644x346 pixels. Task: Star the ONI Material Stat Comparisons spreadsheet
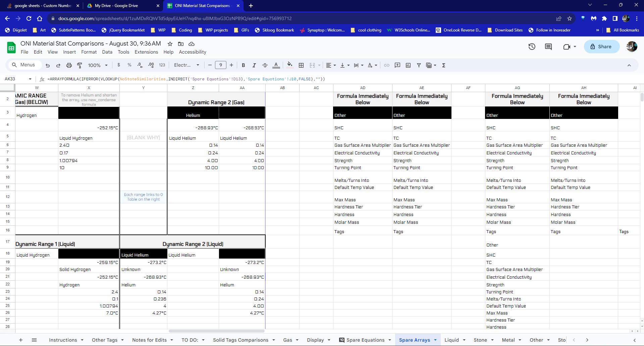coord(170,44)
